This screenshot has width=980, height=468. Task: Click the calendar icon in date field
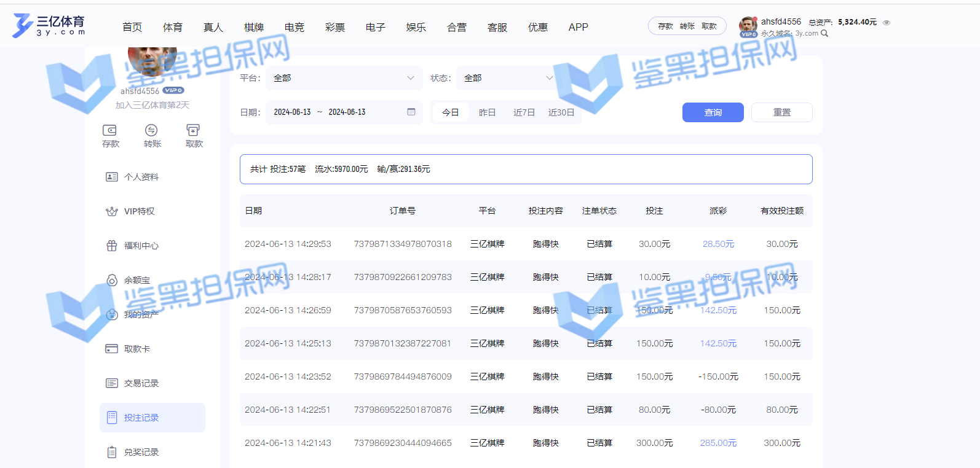pyautogui.click(x=411, y=112)
